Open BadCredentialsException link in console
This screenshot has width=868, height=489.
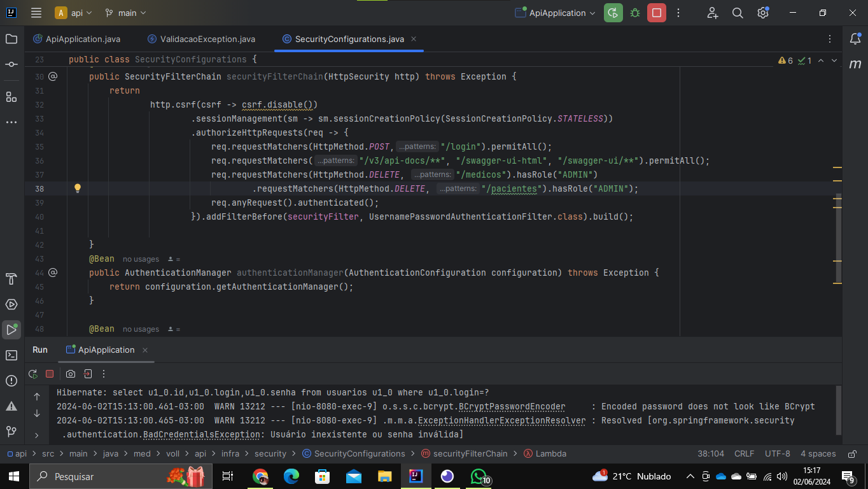(x=202, y=435)
